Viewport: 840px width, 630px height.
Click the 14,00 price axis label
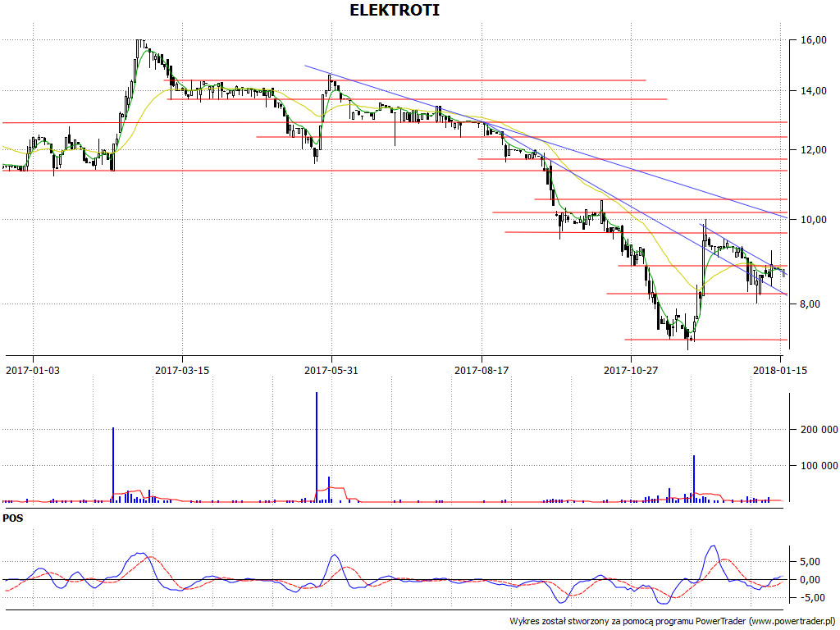[813, 91]
